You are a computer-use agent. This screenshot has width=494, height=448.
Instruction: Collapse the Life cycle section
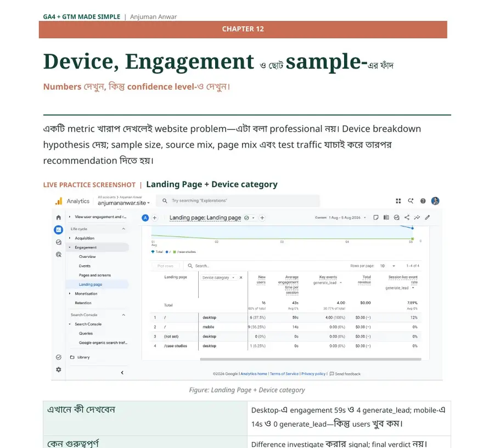[x=123, y=229]
